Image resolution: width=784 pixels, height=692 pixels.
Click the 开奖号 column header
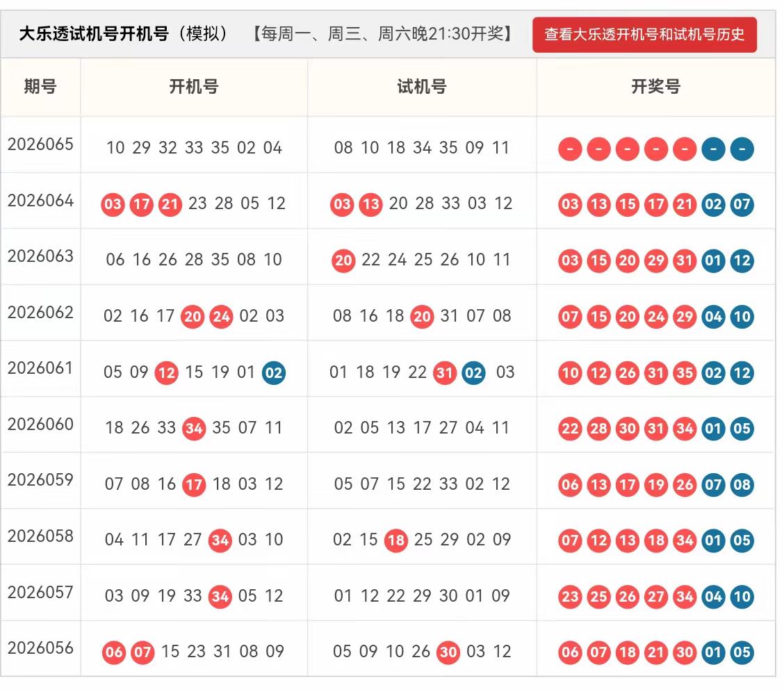pyautogui.click(x=656, y=86)
